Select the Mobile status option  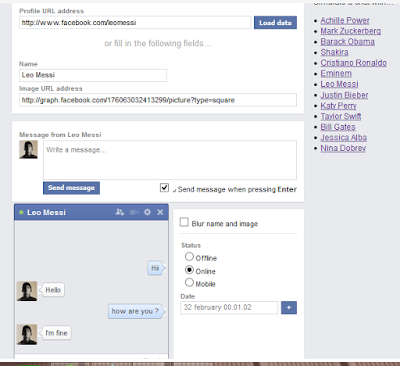(189, 282)
